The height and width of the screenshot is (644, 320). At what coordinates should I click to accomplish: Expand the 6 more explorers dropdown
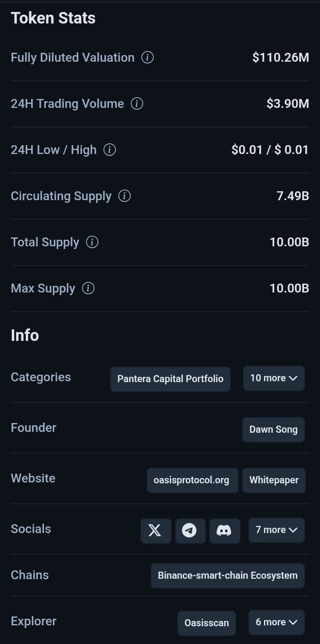pos(276,622)
